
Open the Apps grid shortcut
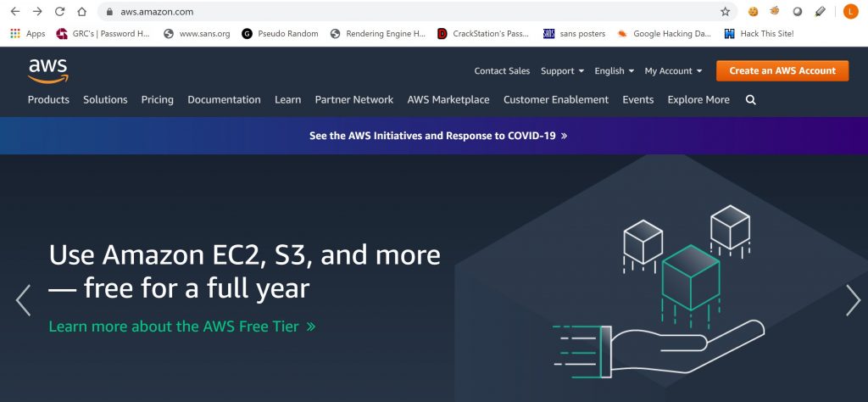click(x=28, y=34)
